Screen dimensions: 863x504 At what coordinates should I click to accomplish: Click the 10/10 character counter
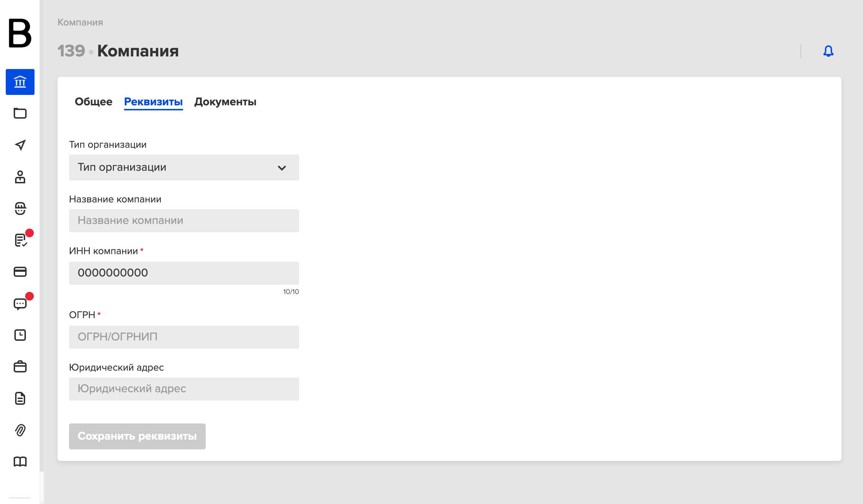click(291, 292)
